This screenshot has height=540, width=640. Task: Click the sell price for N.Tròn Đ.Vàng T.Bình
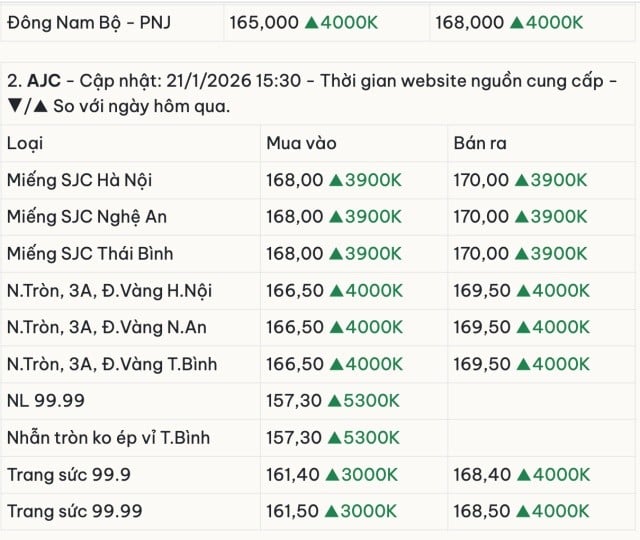point(480,364)
